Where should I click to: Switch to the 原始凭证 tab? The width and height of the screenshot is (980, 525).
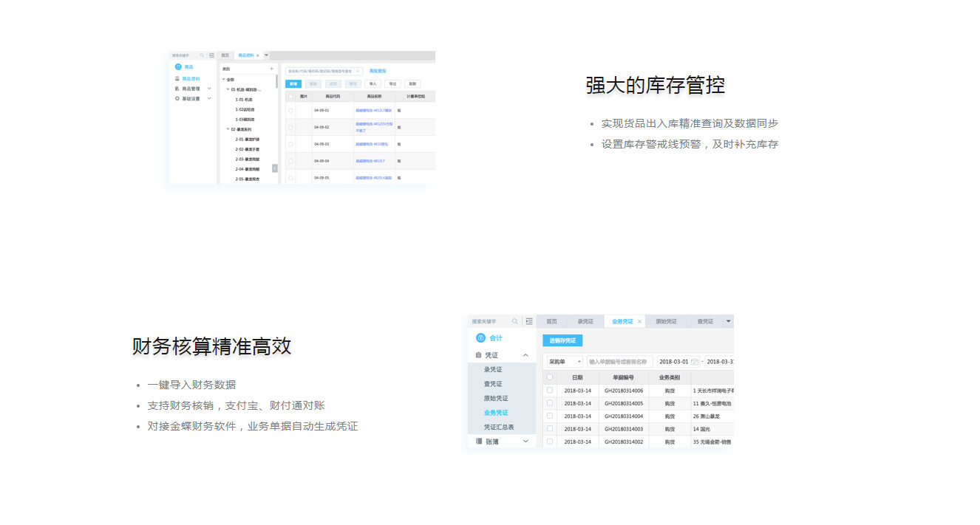tap(666, 322)
